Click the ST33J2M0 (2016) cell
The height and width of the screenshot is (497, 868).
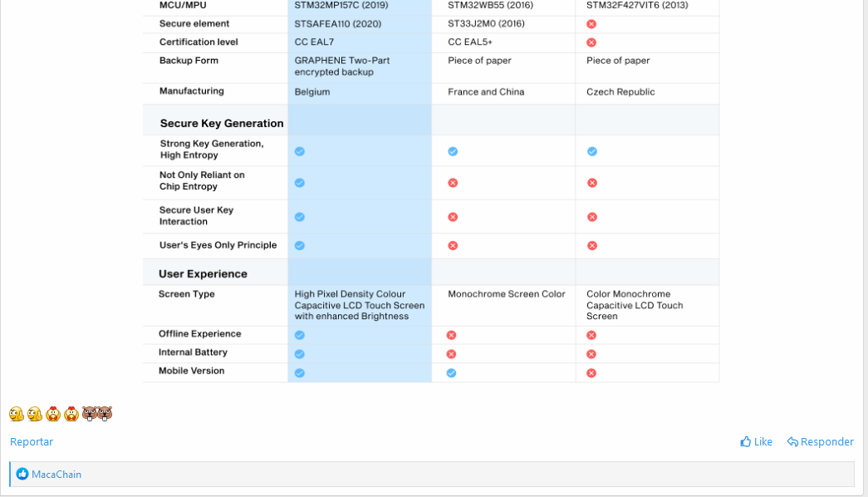[x=486, y=24]
